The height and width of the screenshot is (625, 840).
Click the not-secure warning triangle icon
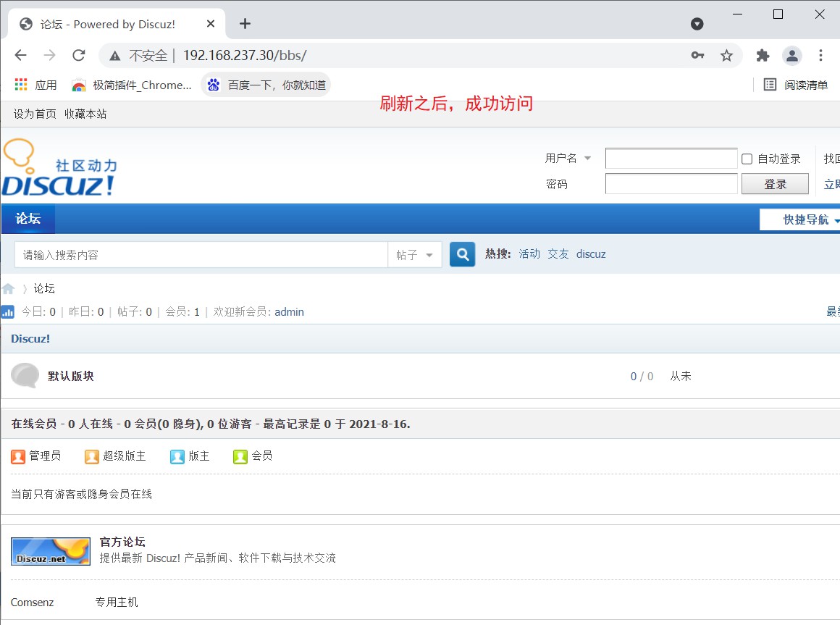[x=114, y=56]
